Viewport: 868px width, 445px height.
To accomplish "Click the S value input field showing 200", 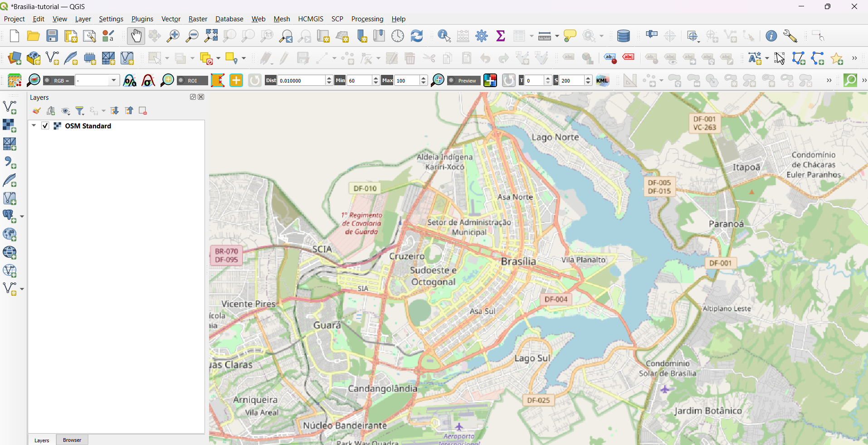I will coord(572,80).
